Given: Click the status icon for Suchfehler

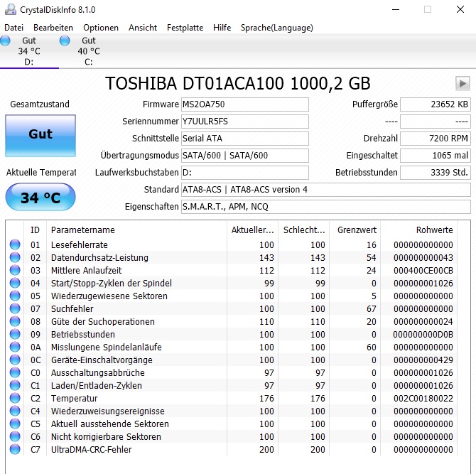Looking at the screenshot, I should [x=15, y=308].
